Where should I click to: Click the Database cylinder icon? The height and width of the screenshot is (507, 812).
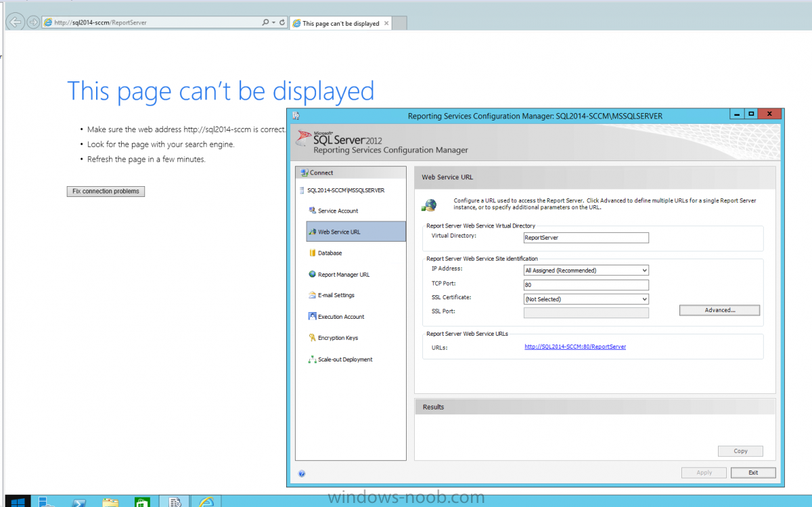coord(312,252)
